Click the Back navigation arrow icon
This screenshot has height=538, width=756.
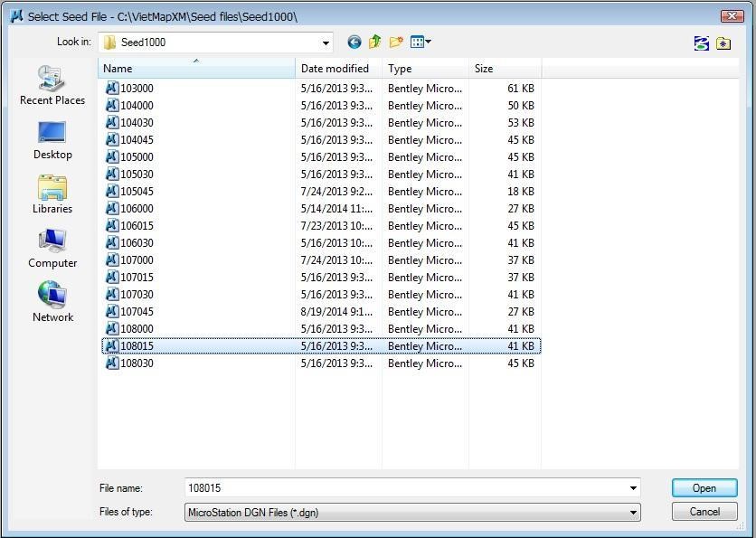[354, 42]
